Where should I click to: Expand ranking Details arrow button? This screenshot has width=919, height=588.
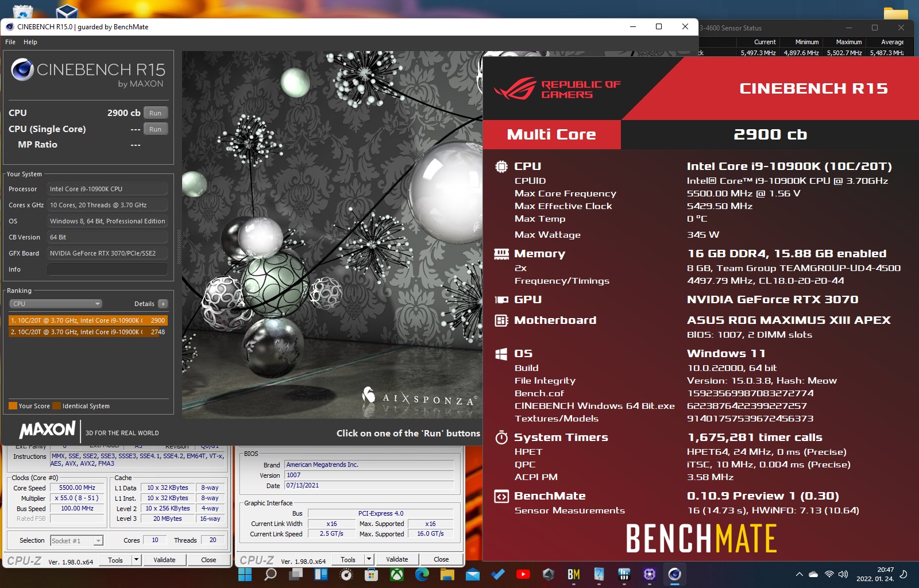pyautogui.click(x=163, y=304)
